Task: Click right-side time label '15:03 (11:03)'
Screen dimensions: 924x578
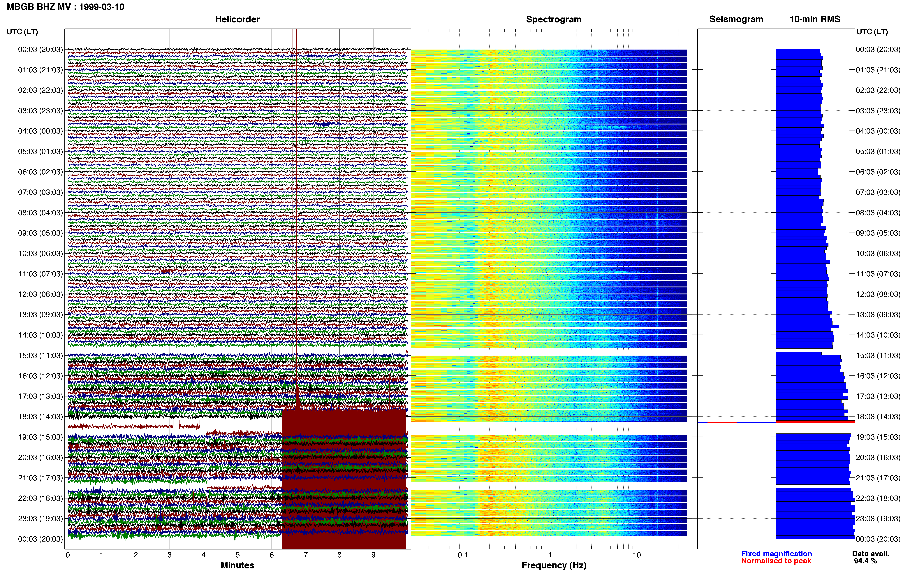Action: pos(878,356)
